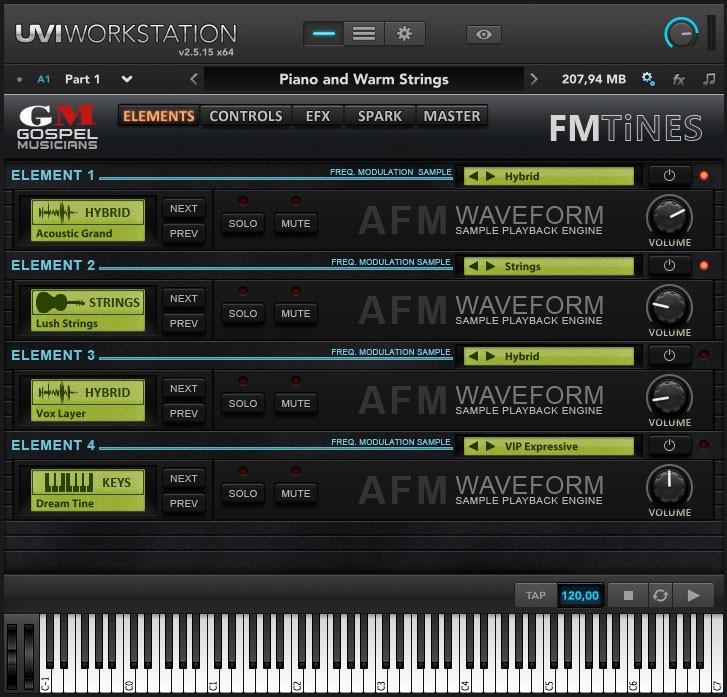Viewport: 727px width, 697px height.
Task: Click the pitch bend wheel
Action: (x=12, y=655)
